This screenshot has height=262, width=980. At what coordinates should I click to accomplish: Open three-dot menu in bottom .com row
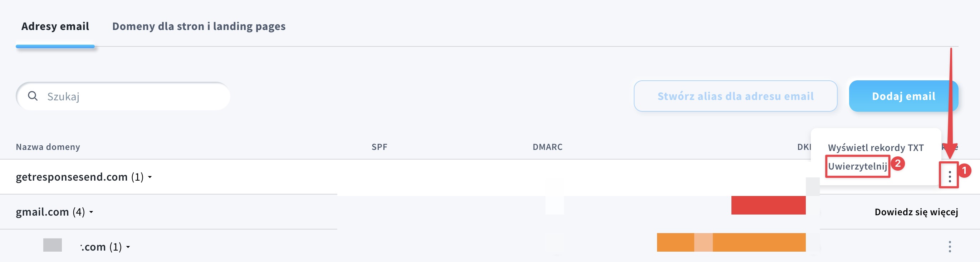950,246
